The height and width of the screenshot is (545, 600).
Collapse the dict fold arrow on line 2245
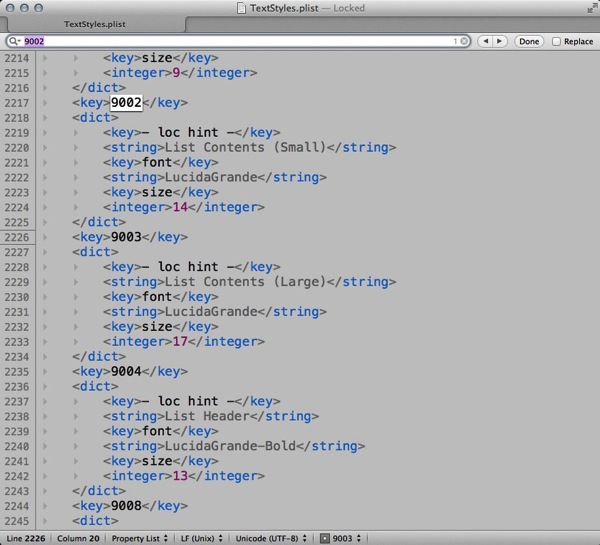pos(45,521)
